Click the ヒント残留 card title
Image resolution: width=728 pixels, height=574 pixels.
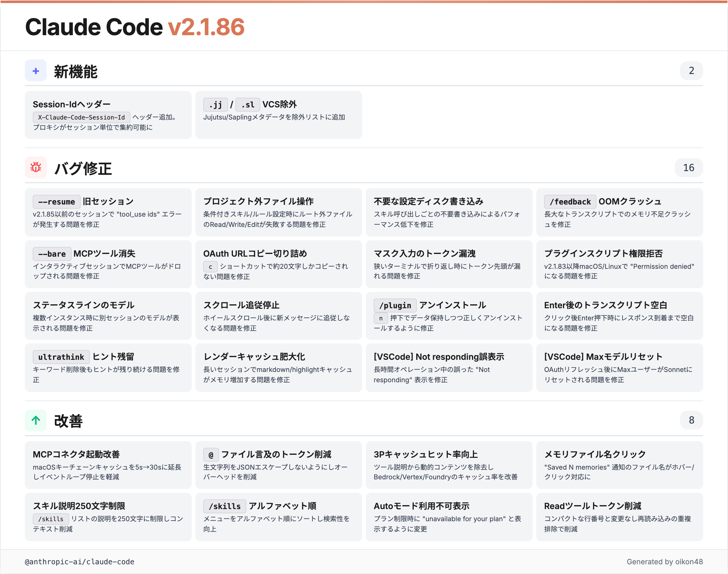[x=113, y=356]
